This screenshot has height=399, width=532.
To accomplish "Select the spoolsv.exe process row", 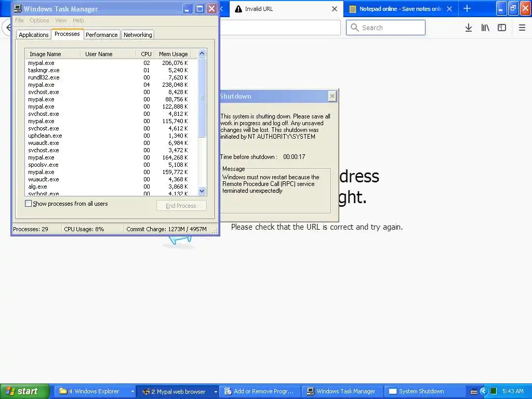I will coord(111,165).
